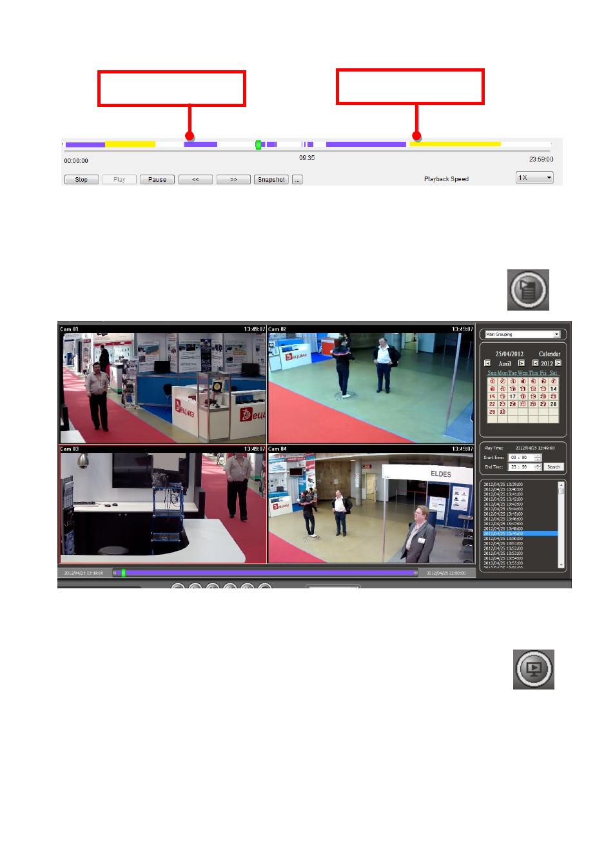The width and height of the screenshot is (615, 868).
Task: Click the Search button
Action: [x=554, y=467]
